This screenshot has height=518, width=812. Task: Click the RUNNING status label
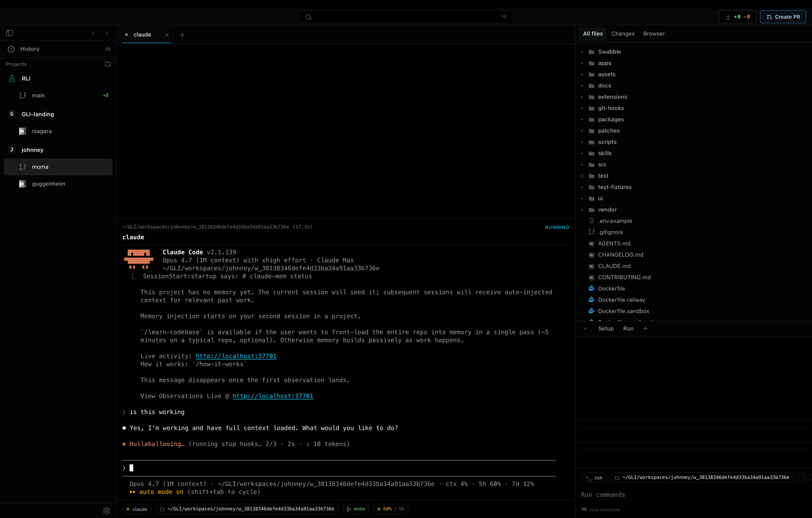coord(557,228)
